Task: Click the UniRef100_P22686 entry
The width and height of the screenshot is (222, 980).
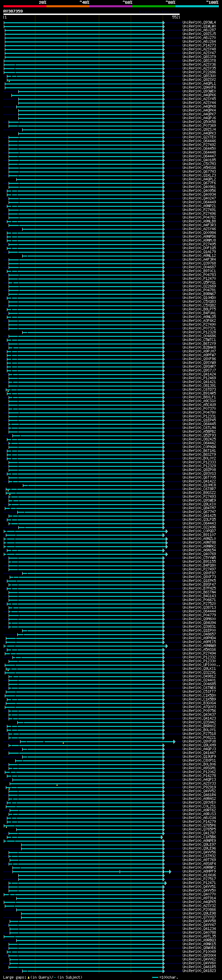Action: coord(199,72)
